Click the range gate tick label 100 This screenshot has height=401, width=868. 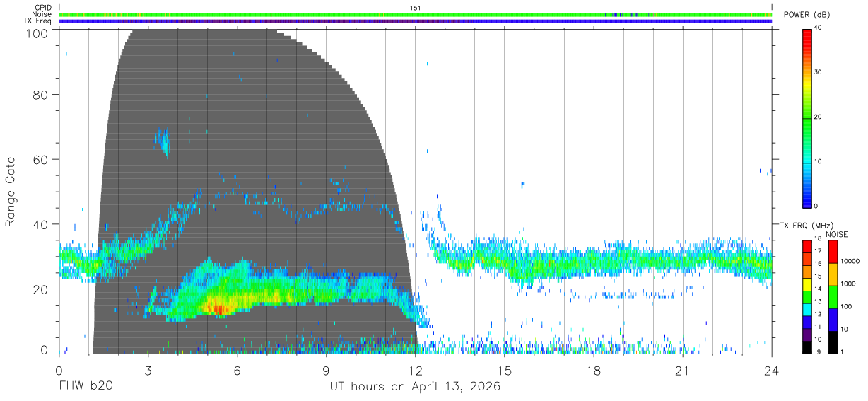coord(36,33)
